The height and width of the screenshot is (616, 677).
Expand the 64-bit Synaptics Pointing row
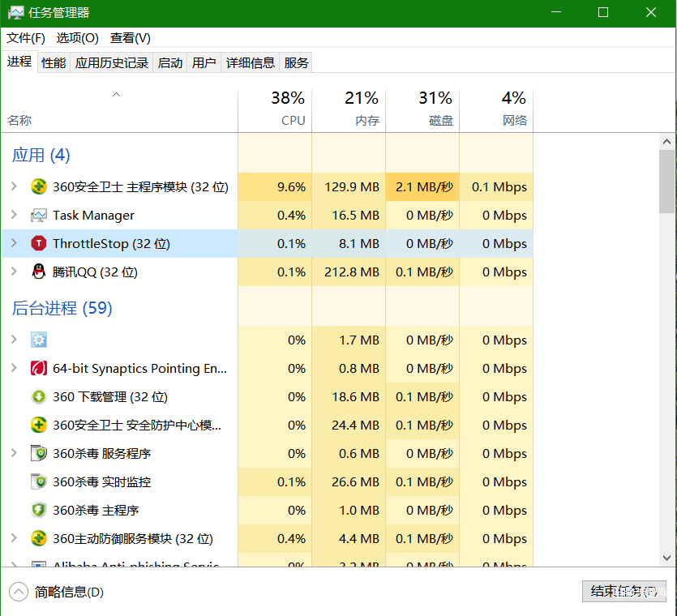click(x=14, y=368)
